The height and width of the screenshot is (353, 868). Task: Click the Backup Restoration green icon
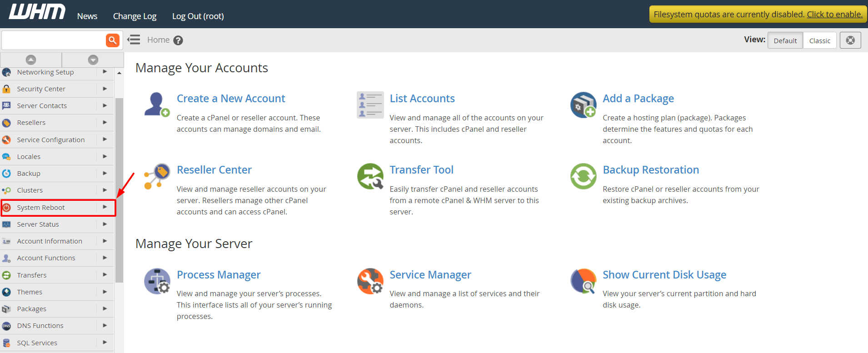(583, 176)
